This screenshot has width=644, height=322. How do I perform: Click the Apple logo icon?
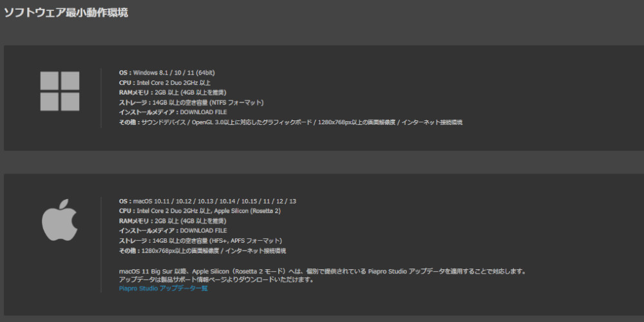tap(59, 220)
